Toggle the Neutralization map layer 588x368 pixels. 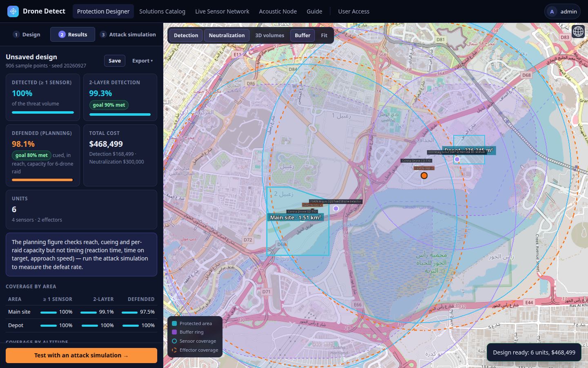227,35
